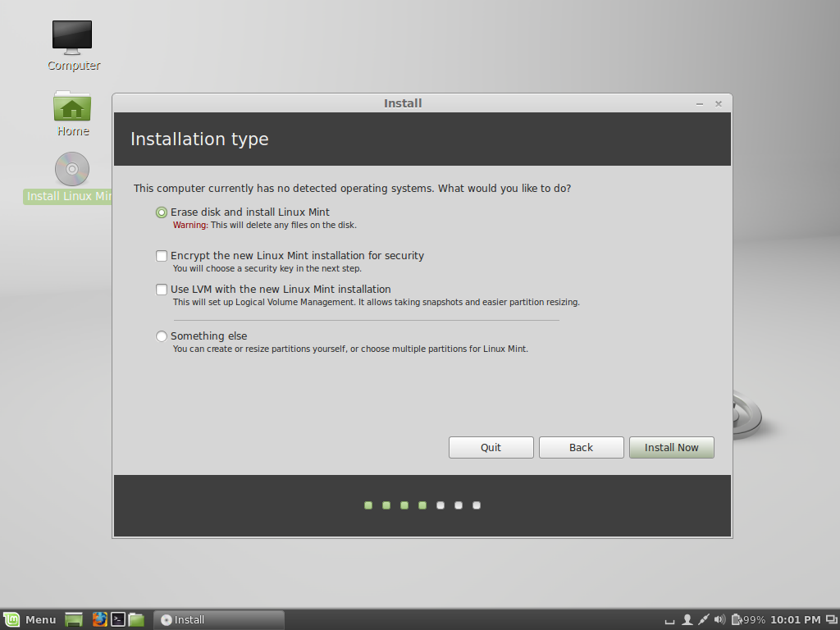Screen dimensions: 840x630
Task: Click the Show Desktop panel icon
Action: click(74, 620)
